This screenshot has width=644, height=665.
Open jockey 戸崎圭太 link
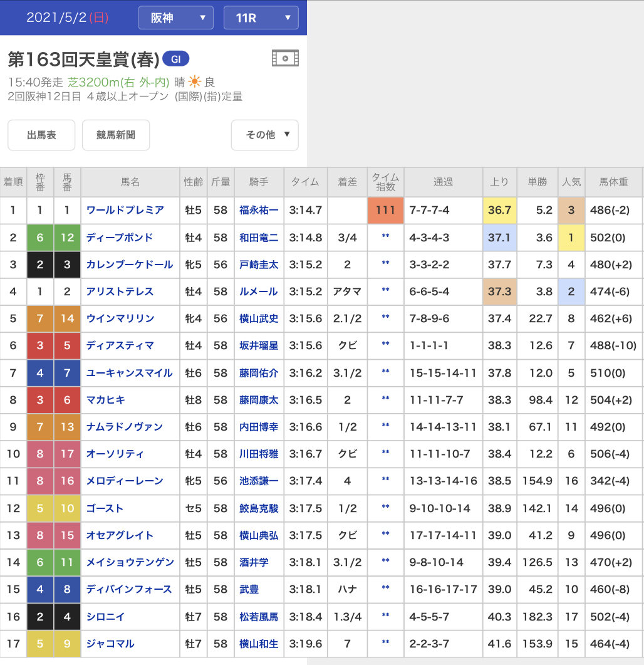pyautogui.click(x=259, y=264)
